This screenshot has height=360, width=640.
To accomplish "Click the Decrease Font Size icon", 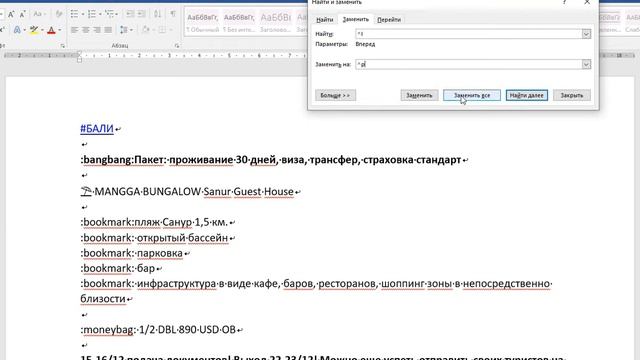I will pos(22,14).
